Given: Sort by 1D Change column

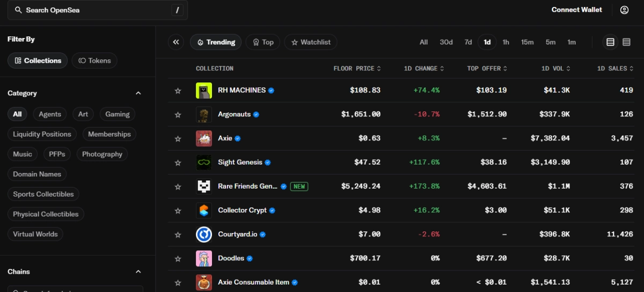Looking at the screenshot, I should tap(425, 69).
